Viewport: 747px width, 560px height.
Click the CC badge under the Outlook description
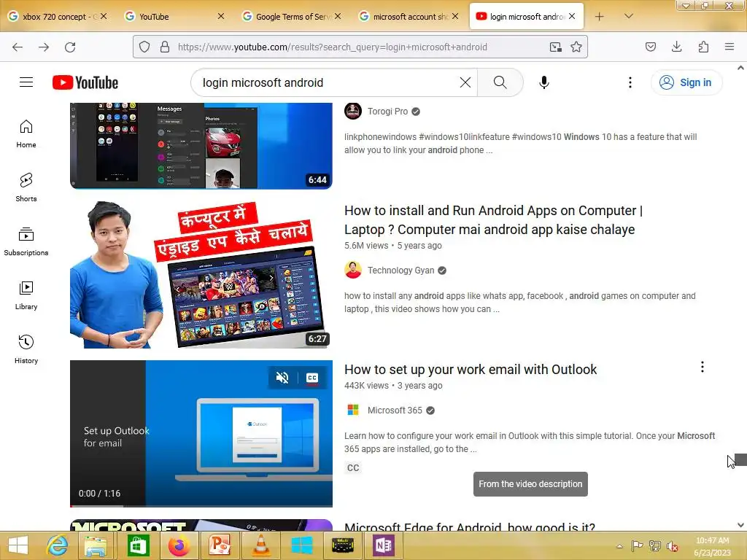click(353, 467)
